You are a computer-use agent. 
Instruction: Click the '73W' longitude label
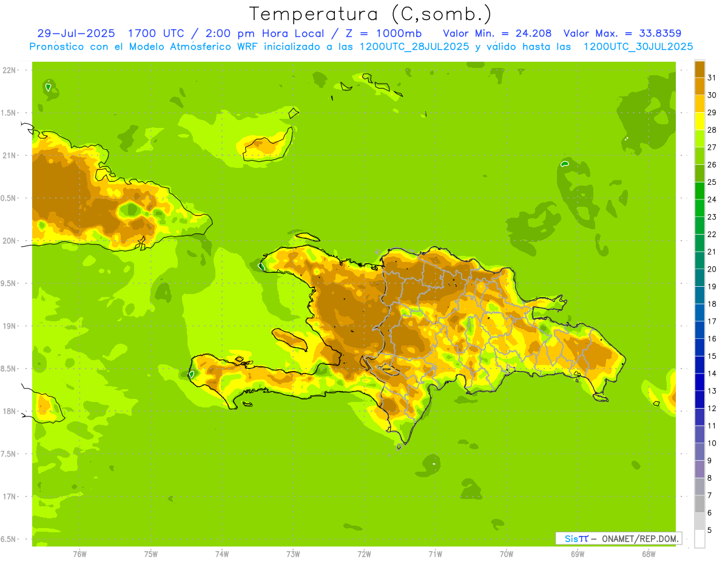[293, 554]
